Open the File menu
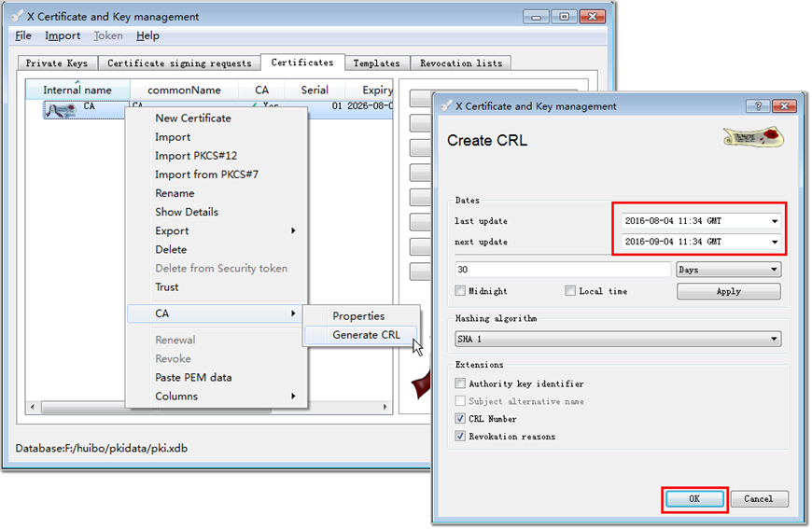The image size is (812, 529). (x=23, y=35)
